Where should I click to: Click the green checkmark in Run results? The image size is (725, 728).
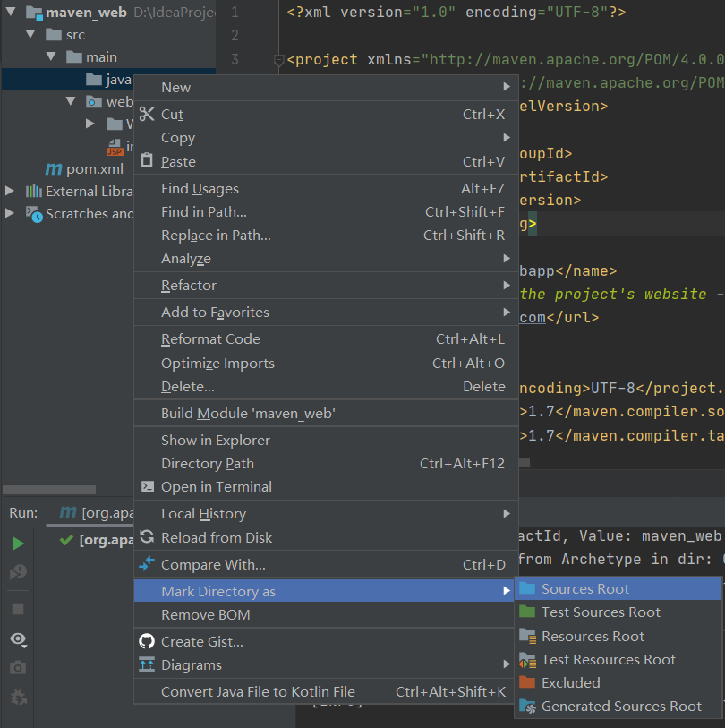[x=66, y=539]
